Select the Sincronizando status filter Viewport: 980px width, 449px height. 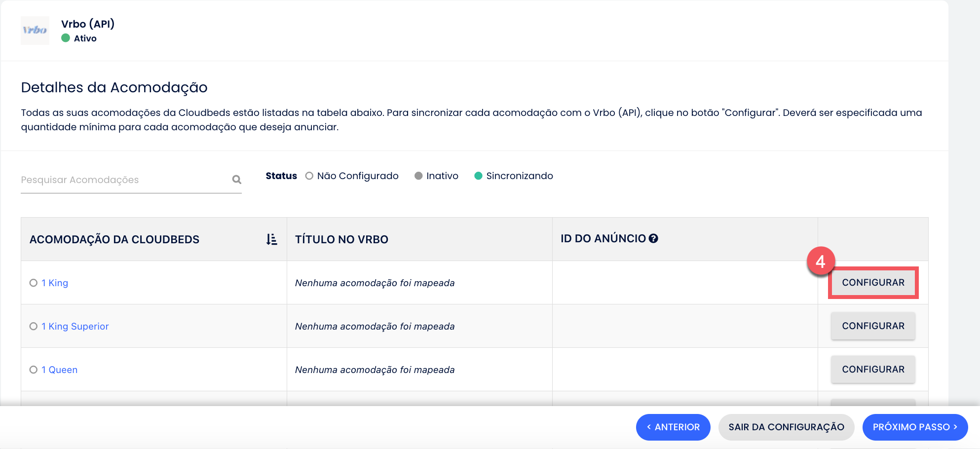click(513, 176)
